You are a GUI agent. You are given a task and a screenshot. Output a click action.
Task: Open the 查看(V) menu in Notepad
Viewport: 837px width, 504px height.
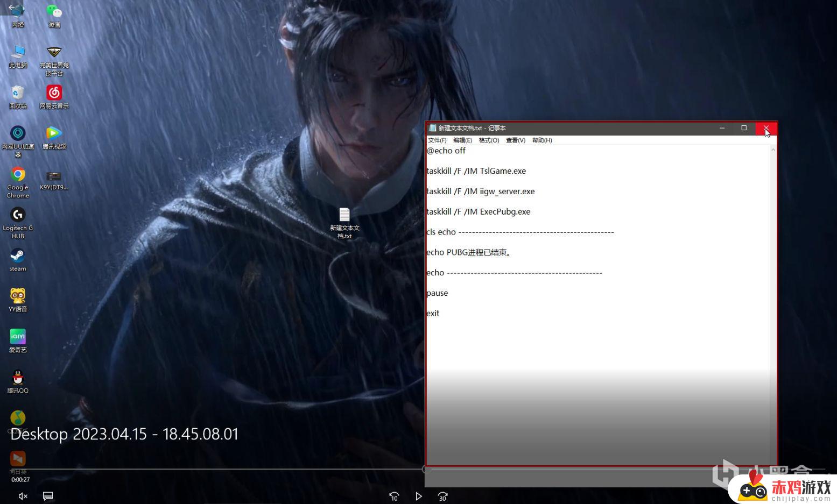pyautogui.click(x=516, y=140)
